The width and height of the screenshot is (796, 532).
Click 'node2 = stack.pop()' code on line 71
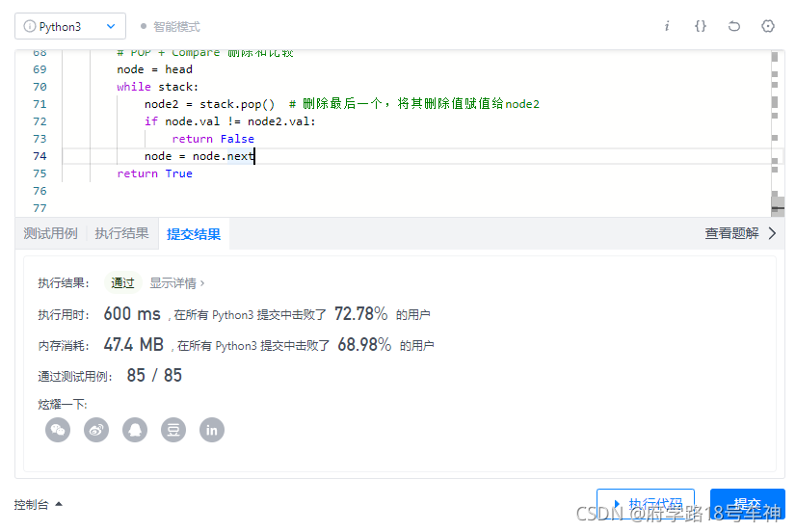point(209,104)
